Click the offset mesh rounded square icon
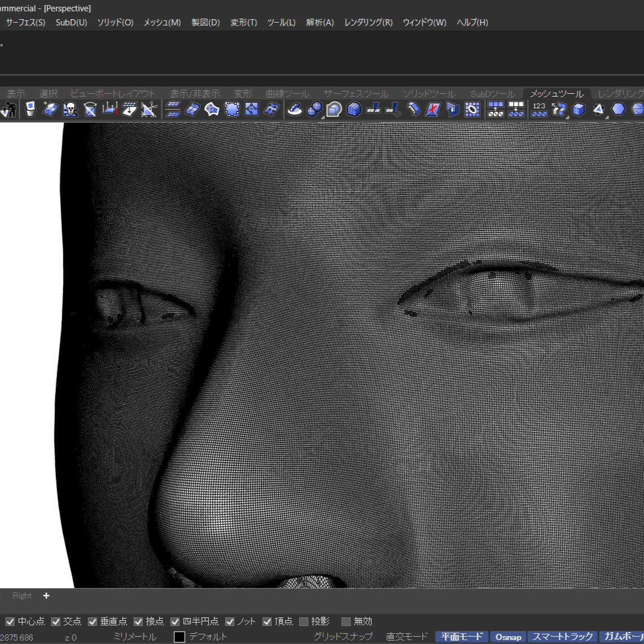Viewport: 644px width, 644px height. pos(334,110)
